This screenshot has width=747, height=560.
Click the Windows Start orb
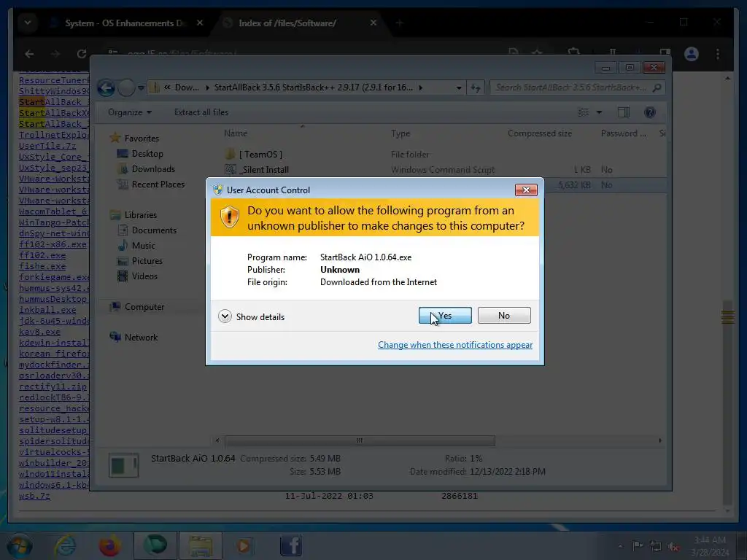(19, 545)
